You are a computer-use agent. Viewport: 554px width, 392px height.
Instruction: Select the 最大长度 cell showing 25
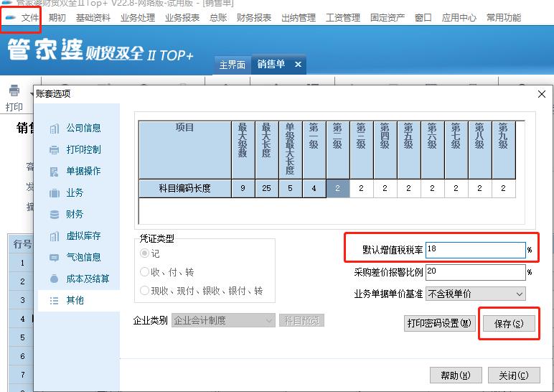click(267, 188)
